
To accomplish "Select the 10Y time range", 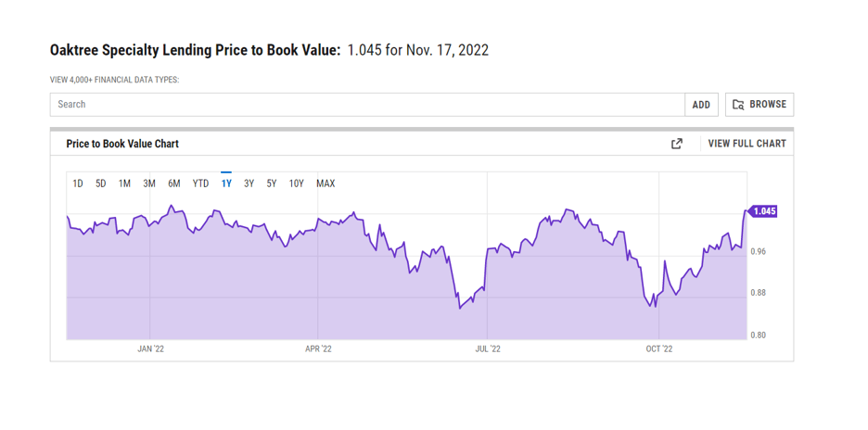I will click(297, 183).
